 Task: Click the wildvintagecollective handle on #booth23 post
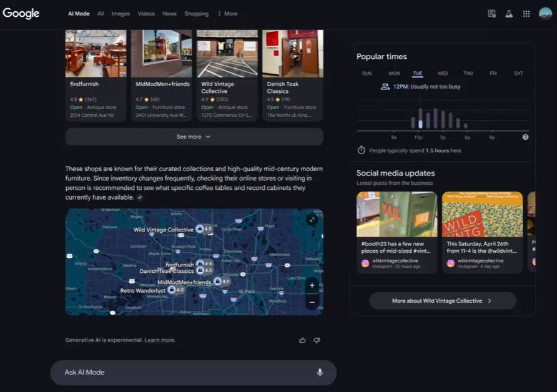pyautogui.click(x=395, y=261)
